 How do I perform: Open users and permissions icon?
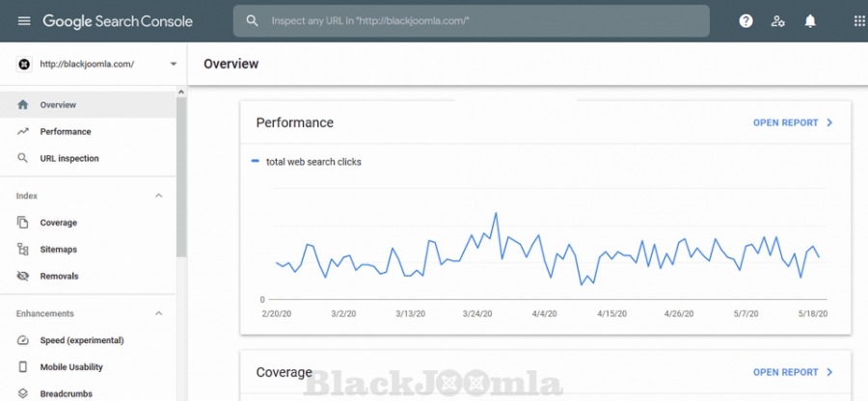coord(777,21)
